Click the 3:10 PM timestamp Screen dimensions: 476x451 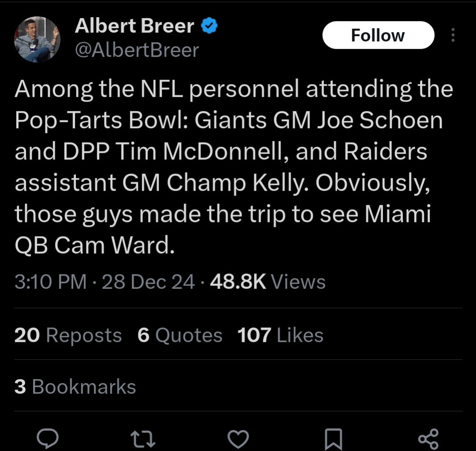50,282
